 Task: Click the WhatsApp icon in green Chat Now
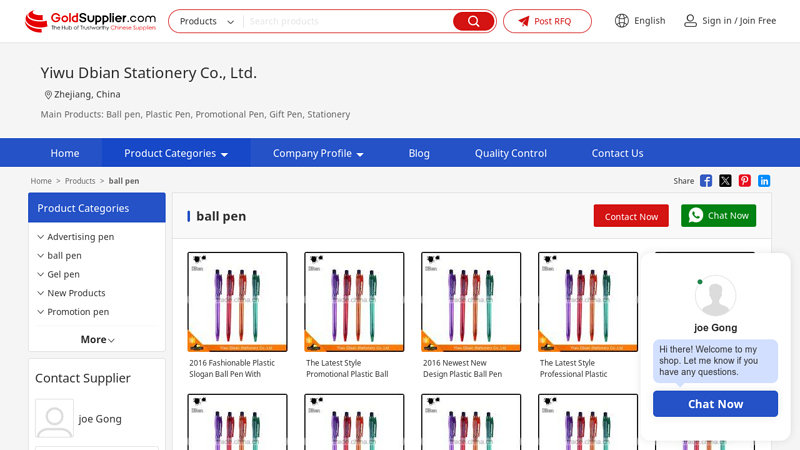(695, 215)
